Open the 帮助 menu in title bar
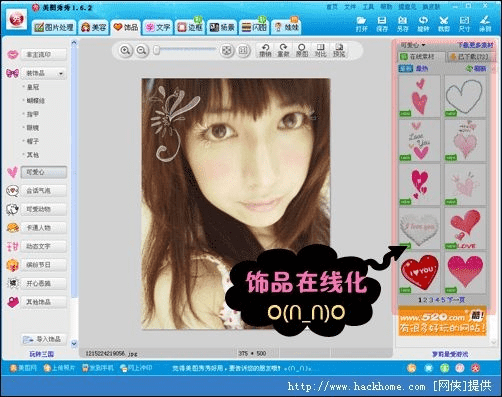 tap(386, 7)
